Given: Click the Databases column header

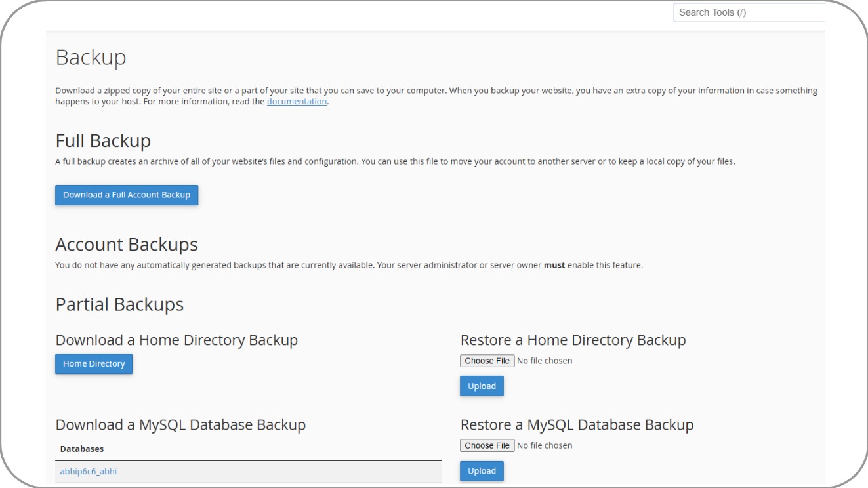Looking at the screenshot, I should click(x=82, y=449).
